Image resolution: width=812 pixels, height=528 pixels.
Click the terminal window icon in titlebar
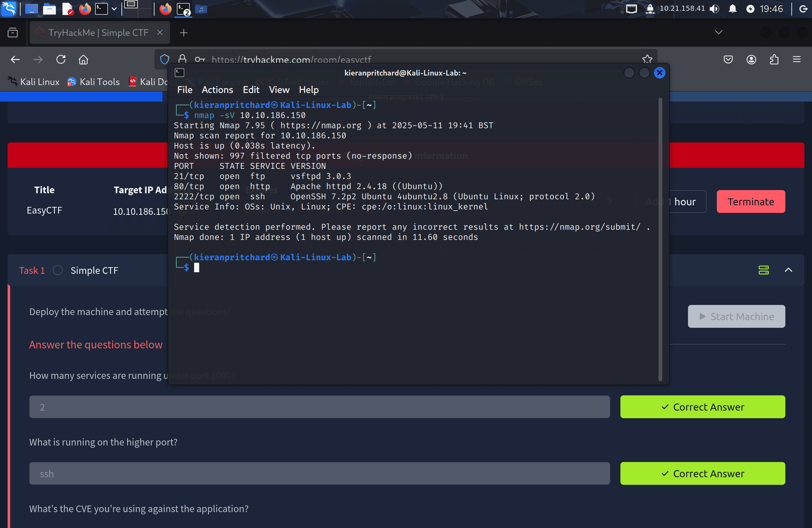click(x=180, y=73)
